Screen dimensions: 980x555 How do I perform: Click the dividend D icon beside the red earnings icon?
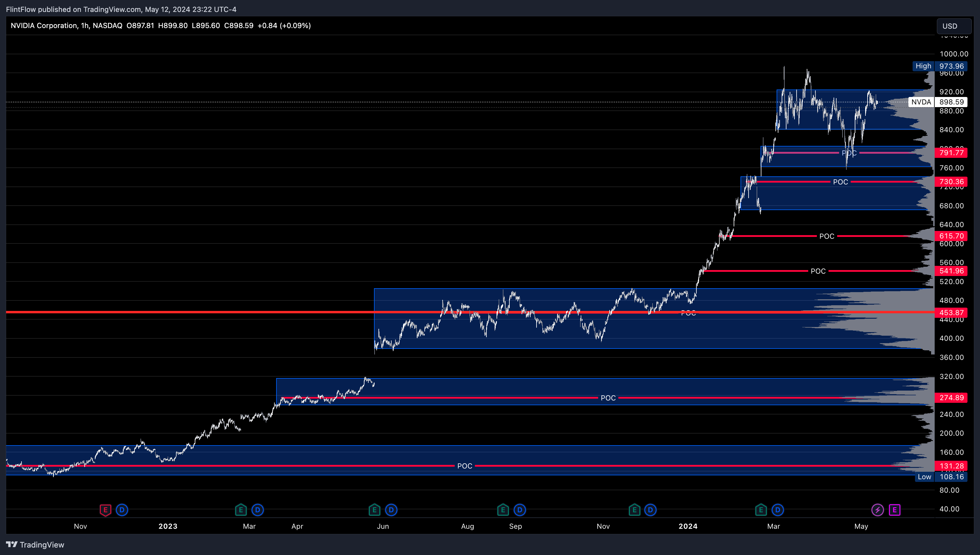point(122,510)
